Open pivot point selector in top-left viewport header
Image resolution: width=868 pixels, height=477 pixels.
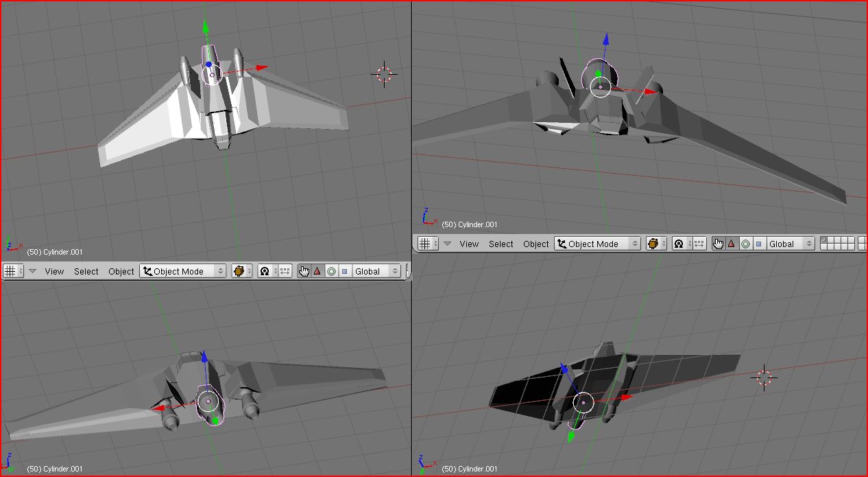265,271
